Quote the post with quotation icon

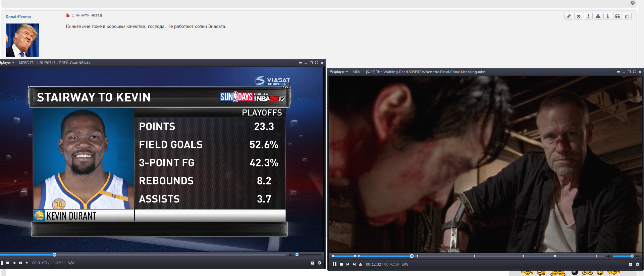pos(618,16)
